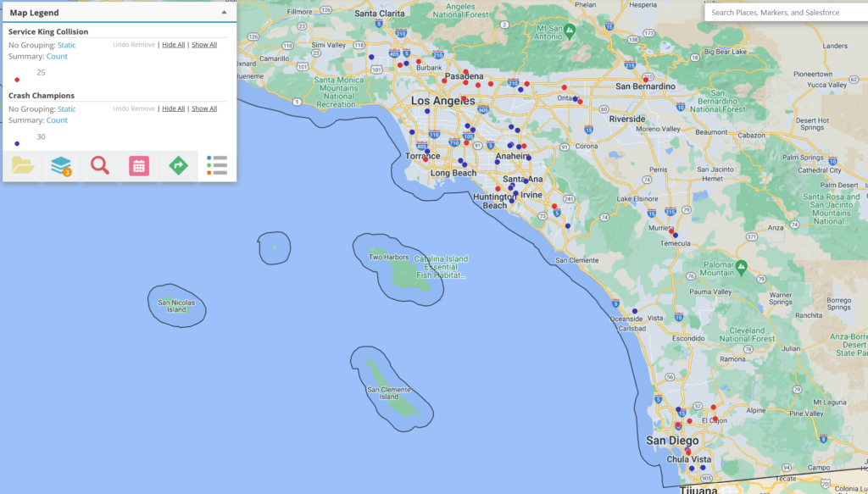
Task: Click the Angeles National Forest label
Action: [460, 11]
